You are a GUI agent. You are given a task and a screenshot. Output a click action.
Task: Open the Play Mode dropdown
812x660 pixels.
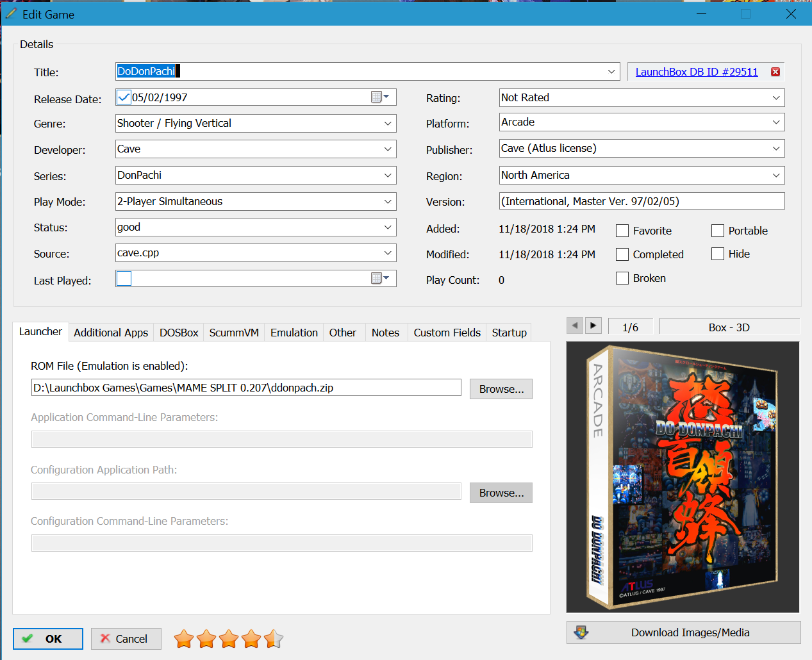(x=388, y=201)
